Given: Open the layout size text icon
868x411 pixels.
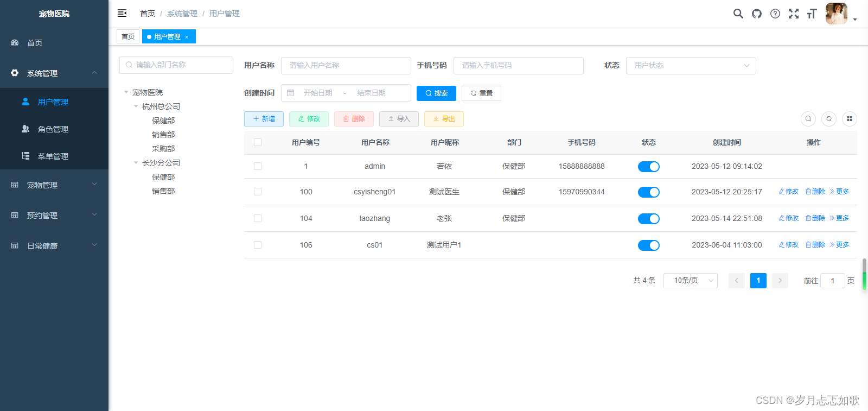Looking at the screenshot, I should coord(812,14).
